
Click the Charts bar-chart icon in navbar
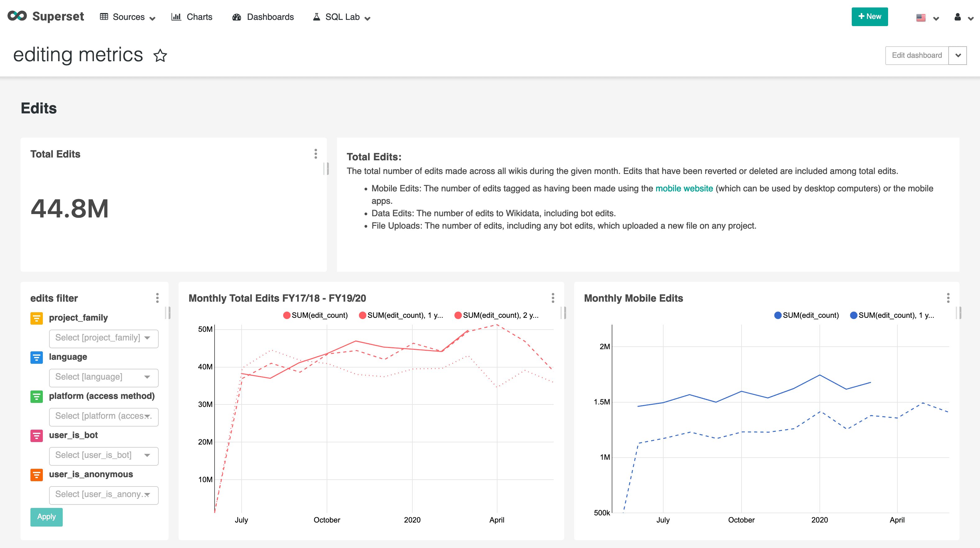[176, 17]
